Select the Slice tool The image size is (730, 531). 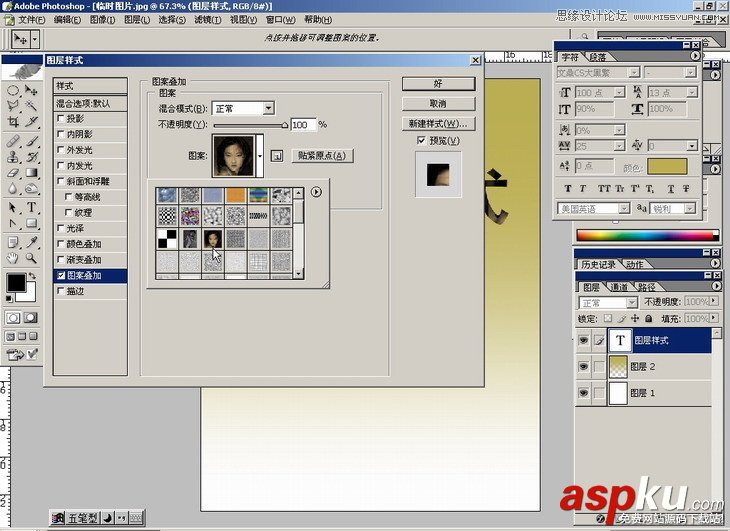coord(31,122)
